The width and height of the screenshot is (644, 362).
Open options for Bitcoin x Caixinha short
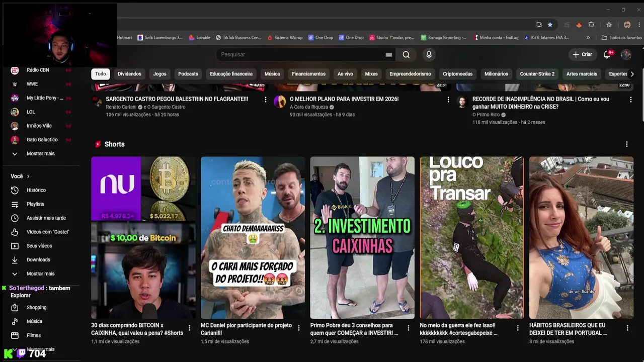189,328
